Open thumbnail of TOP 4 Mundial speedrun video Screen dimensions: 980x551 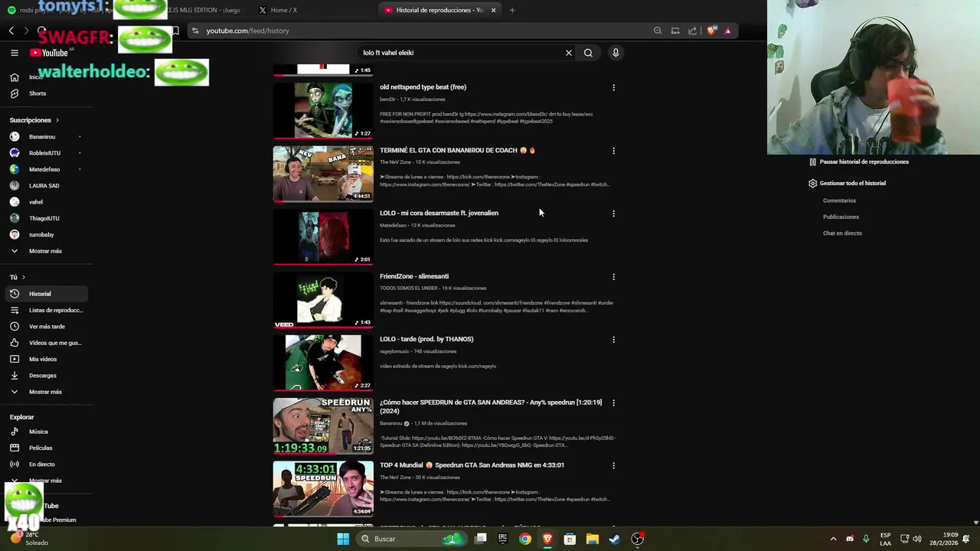point(323,488)
